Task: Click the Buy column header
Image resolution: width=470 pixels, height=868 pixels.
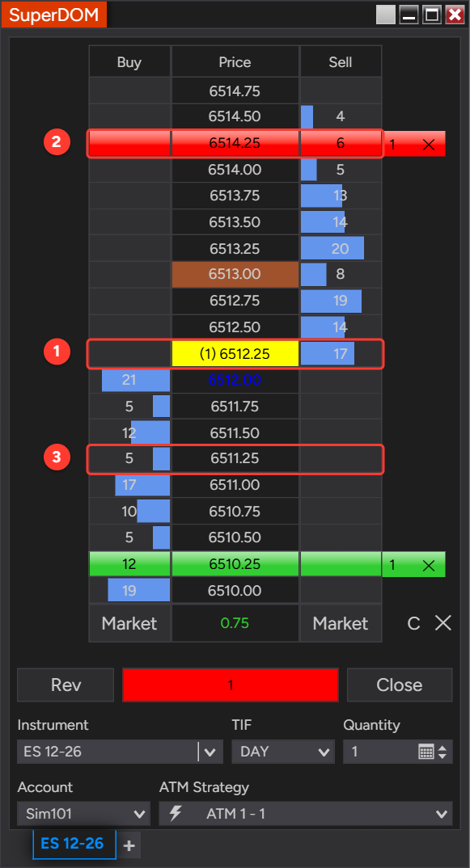Action: click(x=129, y=62)
